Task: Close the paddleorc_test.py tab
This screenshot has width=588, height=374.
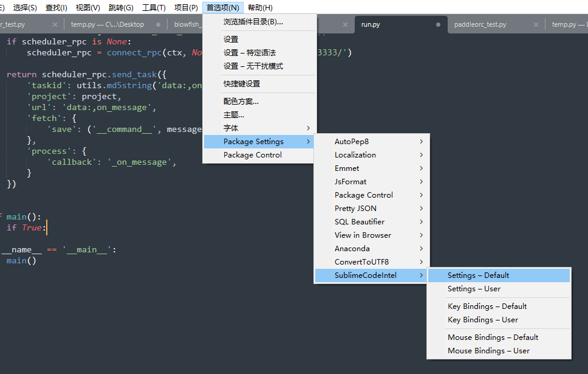Action: coord(536,24)
